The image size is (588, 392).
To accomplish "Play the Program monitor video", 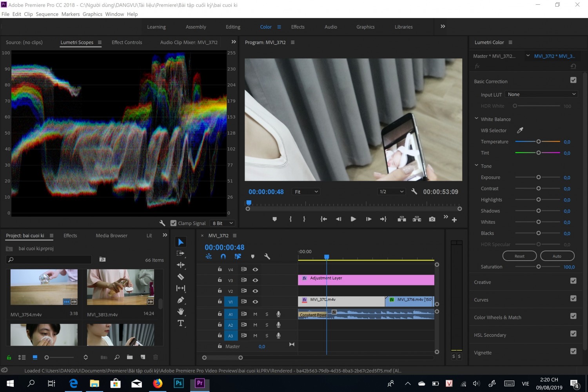I will pos(353,219).
